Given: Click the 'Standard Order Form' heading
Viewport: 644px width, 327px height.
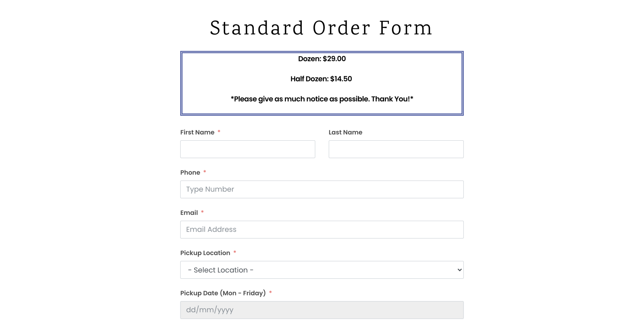Looking at the screenshot, I should pyautogui.click(x=321, y=28).
